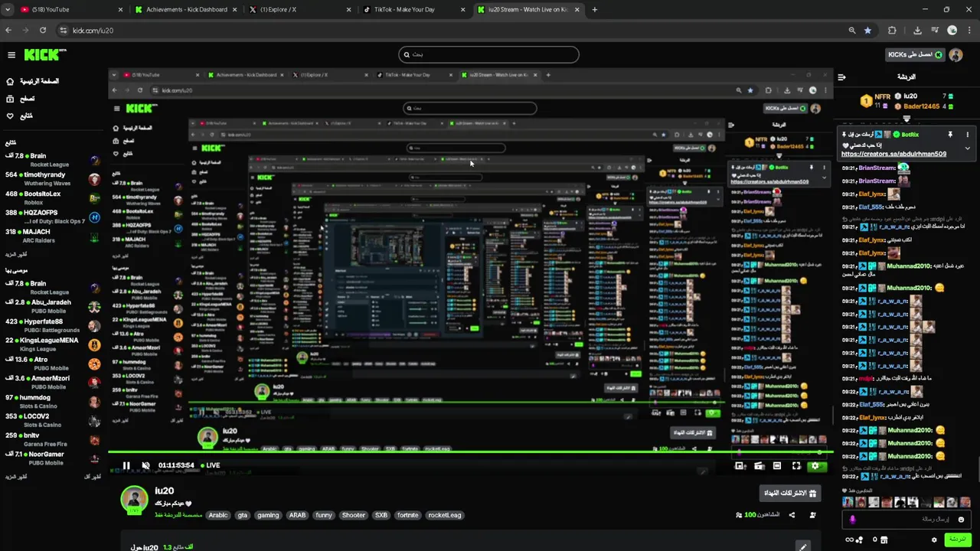Reload the kick.com page
This screenshot has height=551, width=980.
click(x=43, y=31)
